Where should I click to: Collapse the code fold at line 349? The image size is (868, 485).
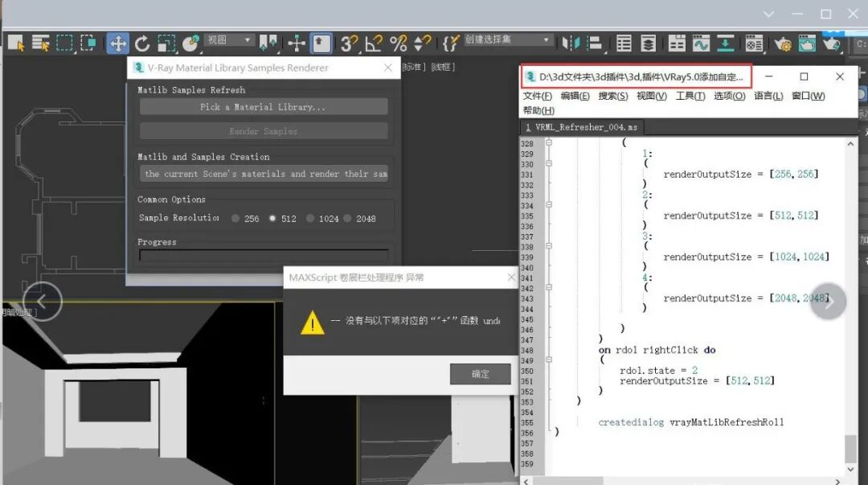[549, 360]
